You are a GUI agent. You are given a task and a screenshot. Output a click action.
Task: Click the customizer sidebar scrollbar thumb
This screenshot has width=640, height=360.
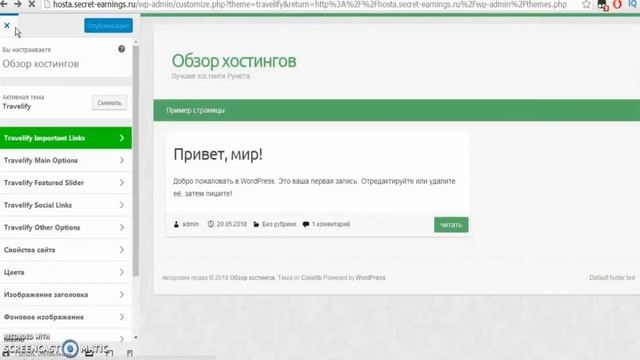(136, 161)
